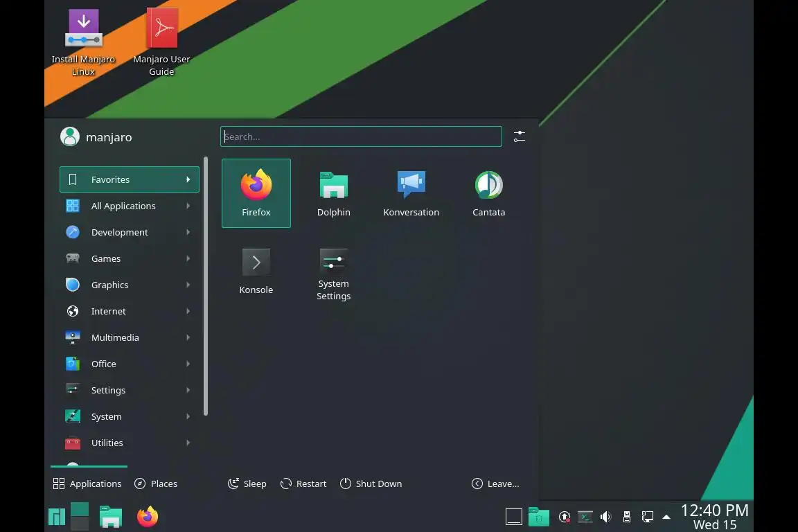The width and height of the screenshot is (798, 532).
Task: Expand the Utilities category arrow
Action: [x=188, y=443]
